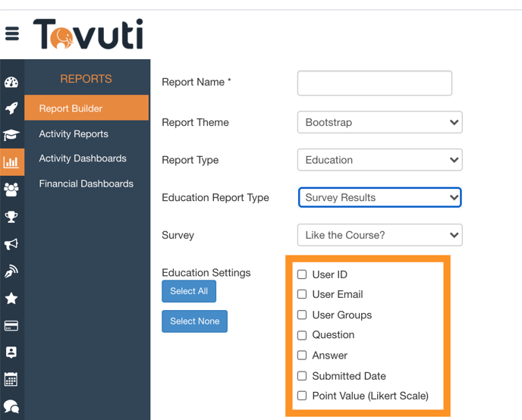The width and height of the screenshot is (522, 420).
Task: Click the trophy sidebar icon
Action: [x=11, y=217]
